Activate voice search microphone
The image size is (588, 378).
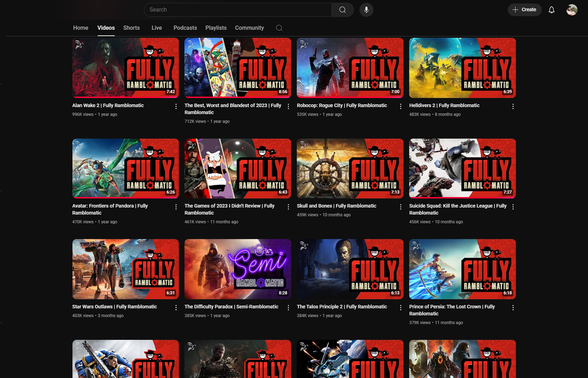click(366, 10)
